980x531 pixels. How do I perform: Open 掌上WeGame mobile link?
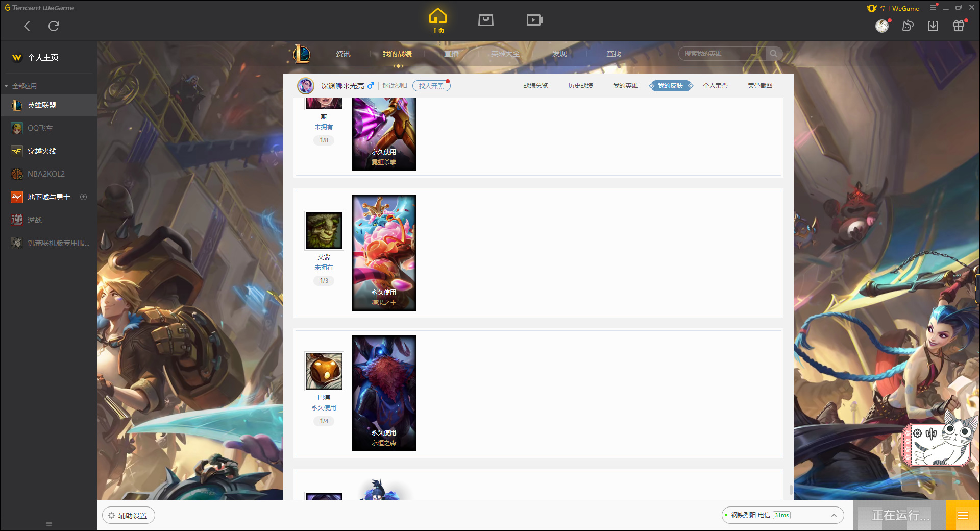893,8
